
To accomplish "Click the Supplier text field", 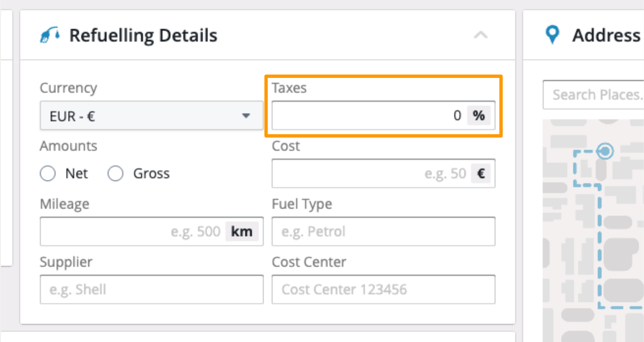I will coord(152,289).
